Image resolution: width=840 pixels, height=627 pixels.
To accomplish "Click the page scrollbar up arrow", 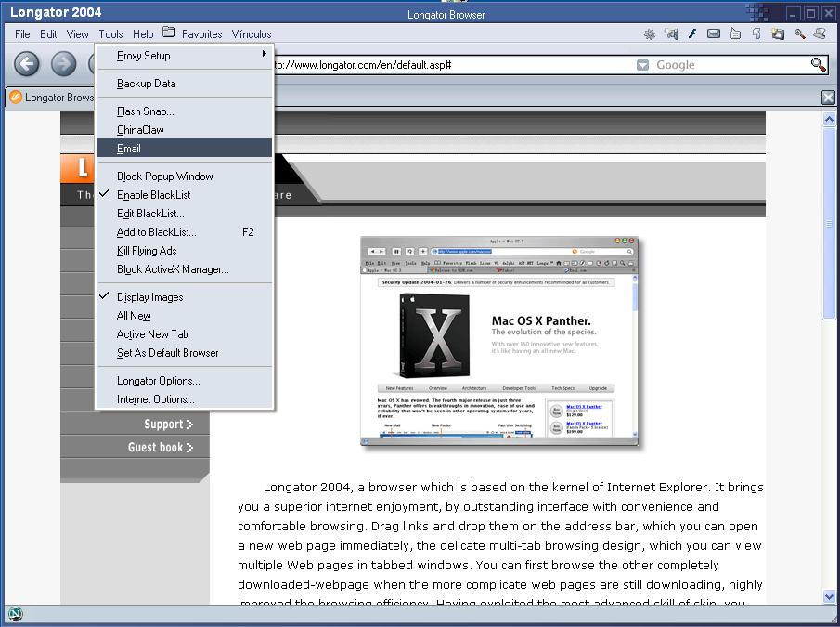I will tap(829, 120).
